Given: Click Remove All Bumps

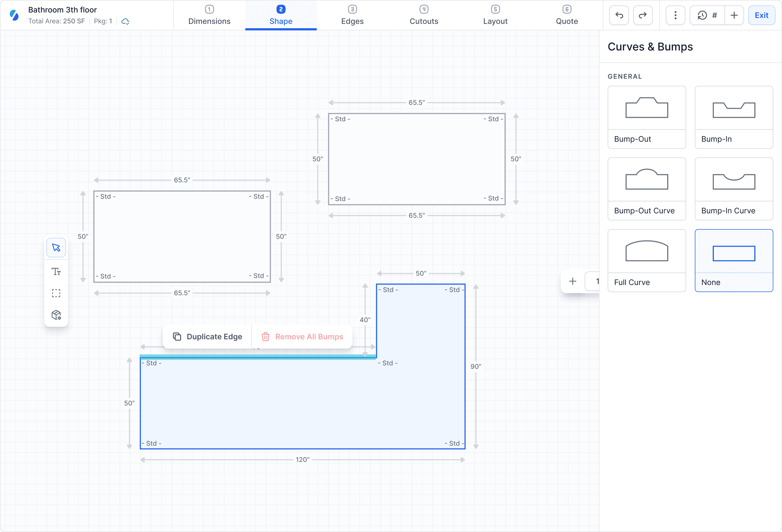Looking at the screenshot, I should pyautogui.click(x=302, y=337).
